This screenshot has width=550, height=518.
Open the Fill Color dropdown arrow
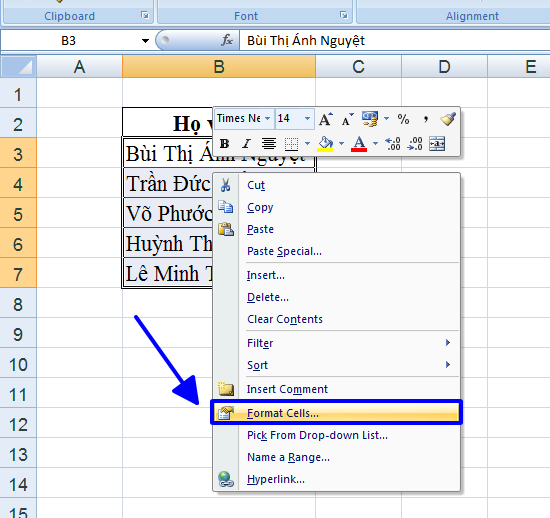tap(341, 143)
